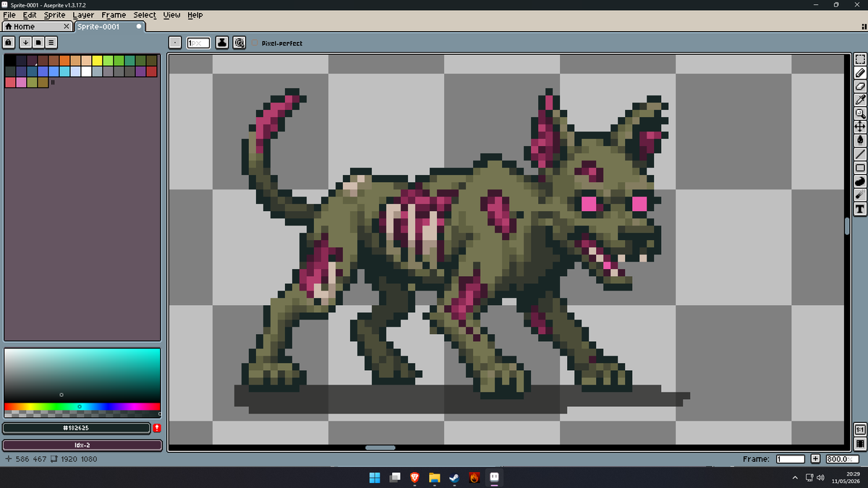This screenshot has height=488, width=868.
Task: Open the Select menu
Action: (145, 15)
